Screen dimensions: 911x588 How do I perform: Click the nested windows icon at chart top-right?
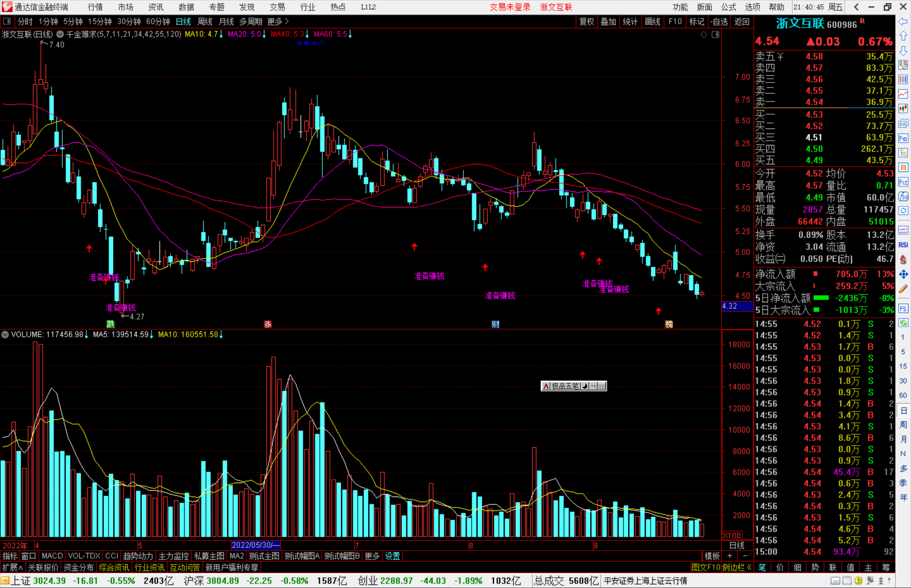click(x=715, y=35)
